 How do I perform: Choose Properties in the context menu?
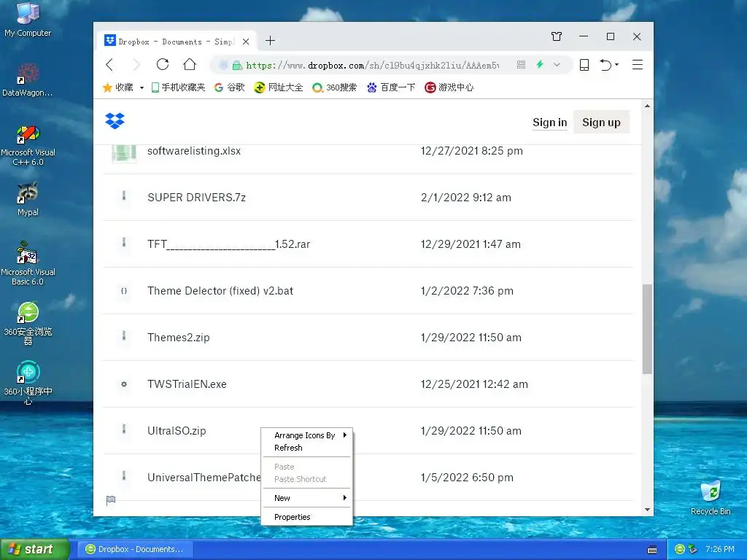[x=307, y=517]
